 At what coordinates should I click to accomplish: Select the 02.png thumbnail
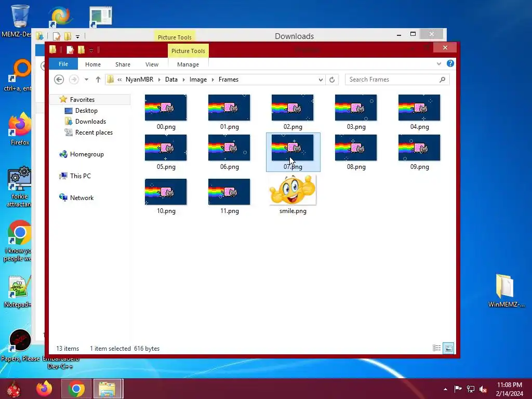pyautogui.click(x=292, y=108)
